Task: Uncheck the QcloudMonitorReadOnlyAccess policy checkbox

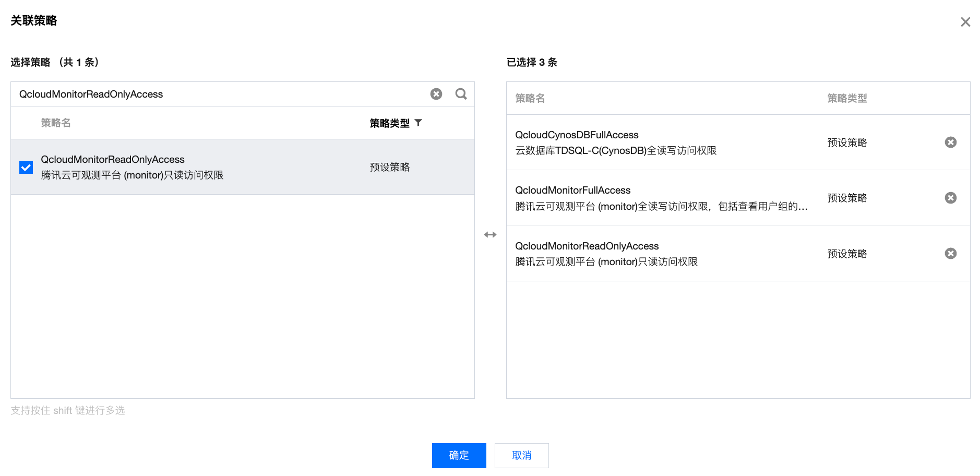Action: coord(26,167)
